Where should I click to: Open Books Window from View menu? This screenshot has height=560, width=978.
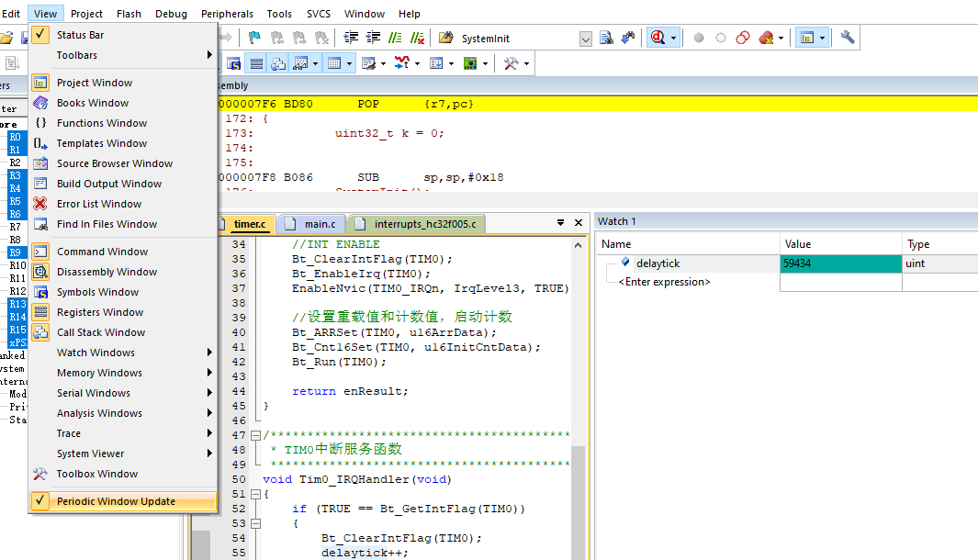(x=123, y=103)
